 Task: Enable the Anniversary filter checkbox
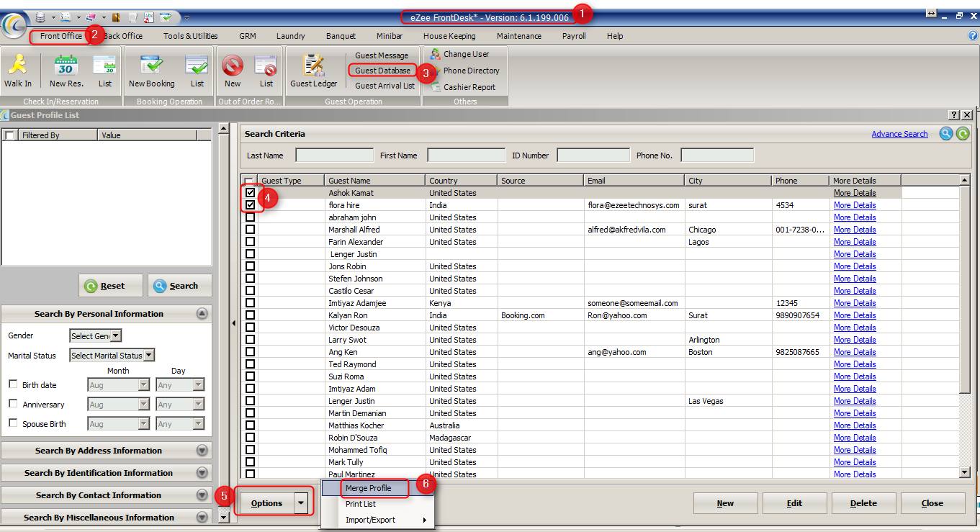click(x=13, y=404)
